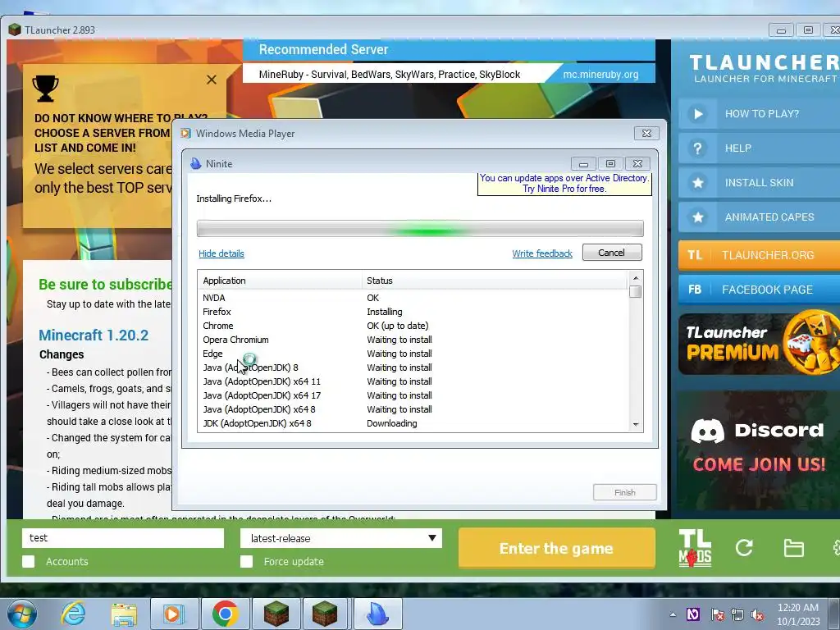Click the FB badge beside Facebook Page

pos(695,290)
